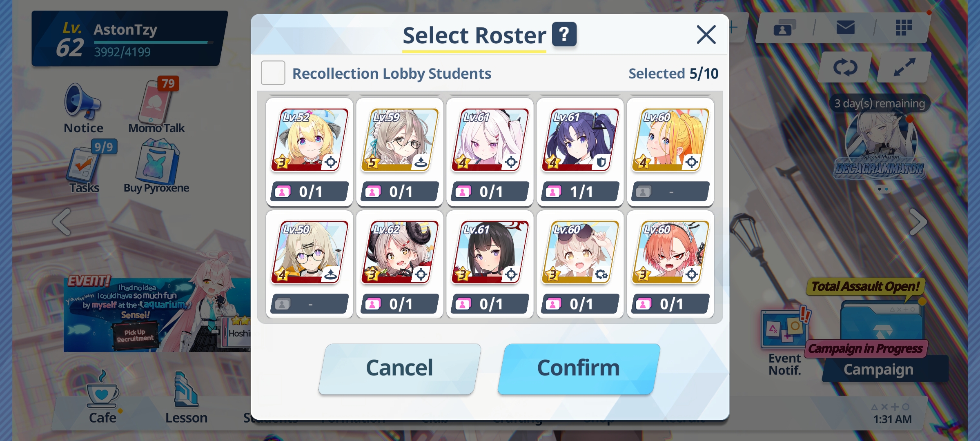Open the grid menu icon

(x=904, y=28)
